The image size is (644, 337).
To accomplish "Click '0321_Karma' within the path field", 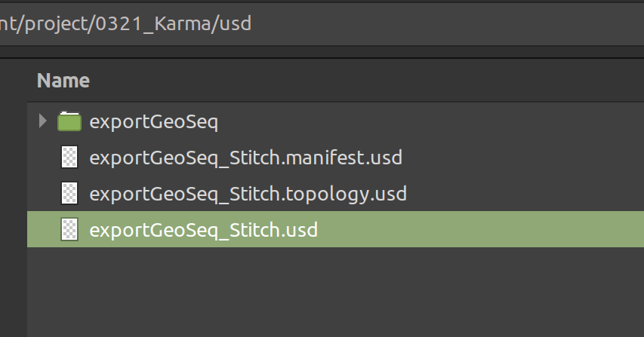I will coord(153,24).
